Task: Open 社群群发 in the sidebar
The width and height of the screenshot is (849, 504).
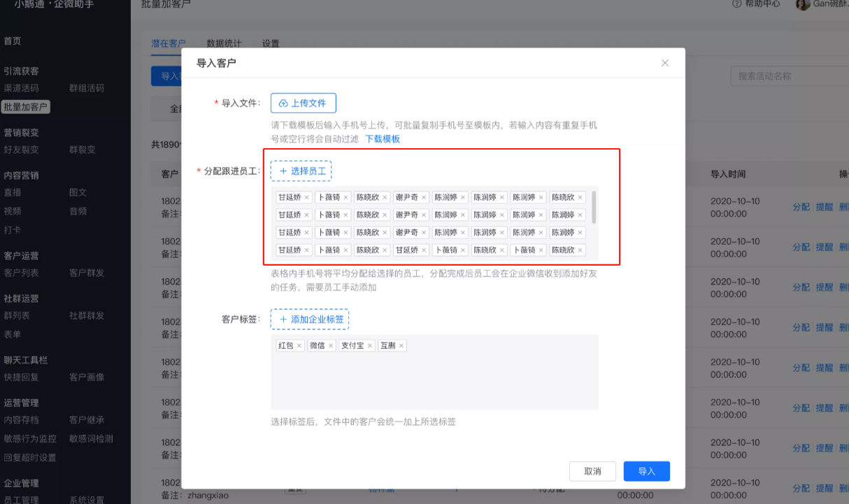Action: coord(87,315)
